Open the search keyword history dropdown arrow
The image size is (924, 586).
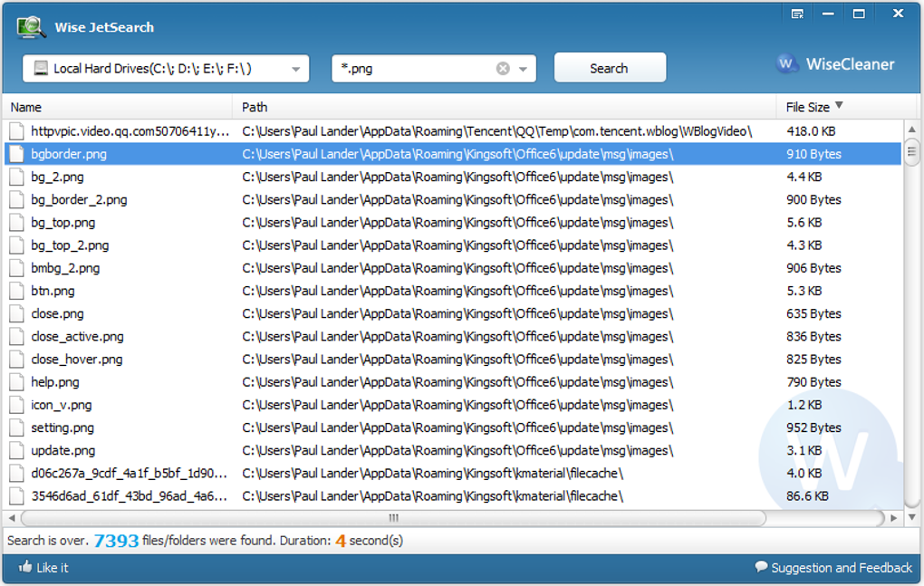click(523, 69)
